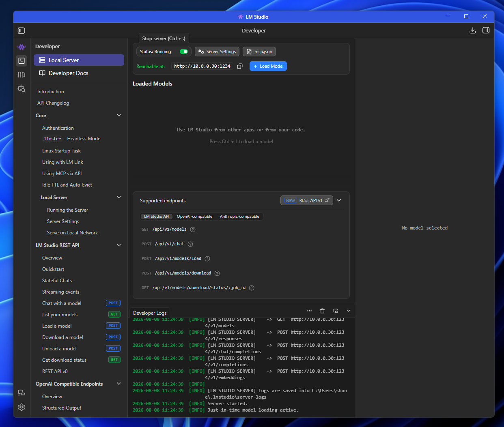Clear developer logs with trash icon
Viewport: 504px width, 427px height.
(x=322, y=311)
